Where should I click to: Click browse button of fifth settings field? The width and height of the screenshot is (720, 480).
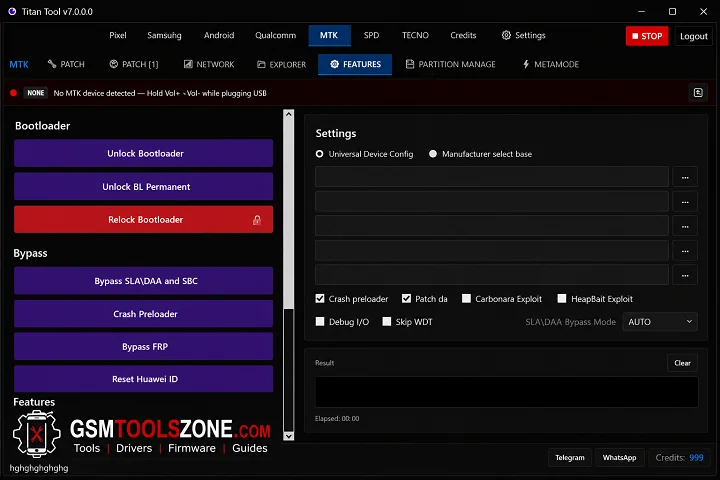click(x=685, y=275)
